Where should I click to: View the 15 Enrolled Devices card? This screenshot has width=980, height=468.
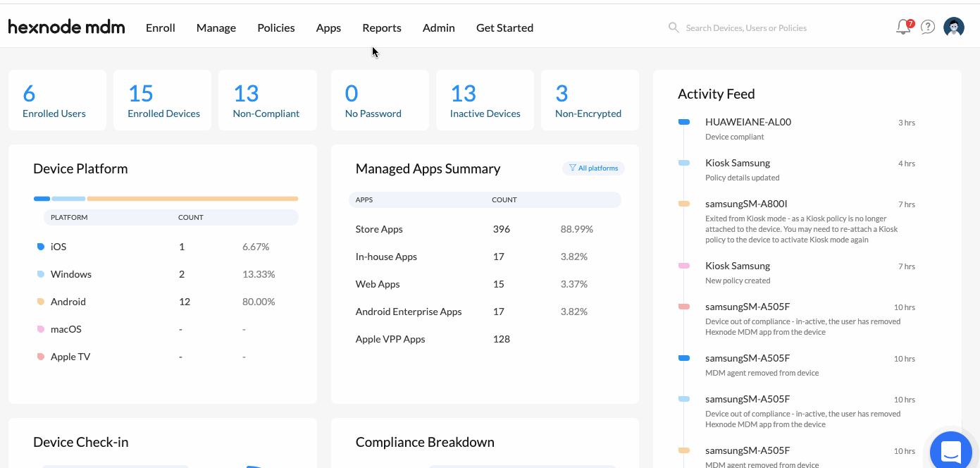point(163,100)
